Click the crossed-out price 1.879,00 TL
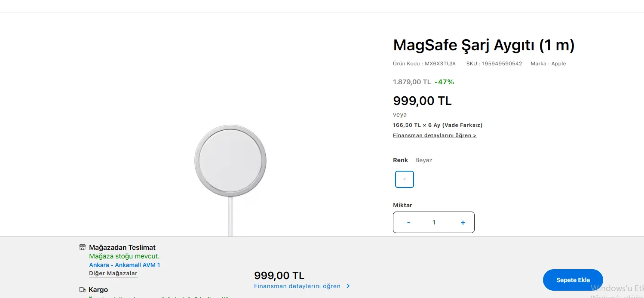 412,82
